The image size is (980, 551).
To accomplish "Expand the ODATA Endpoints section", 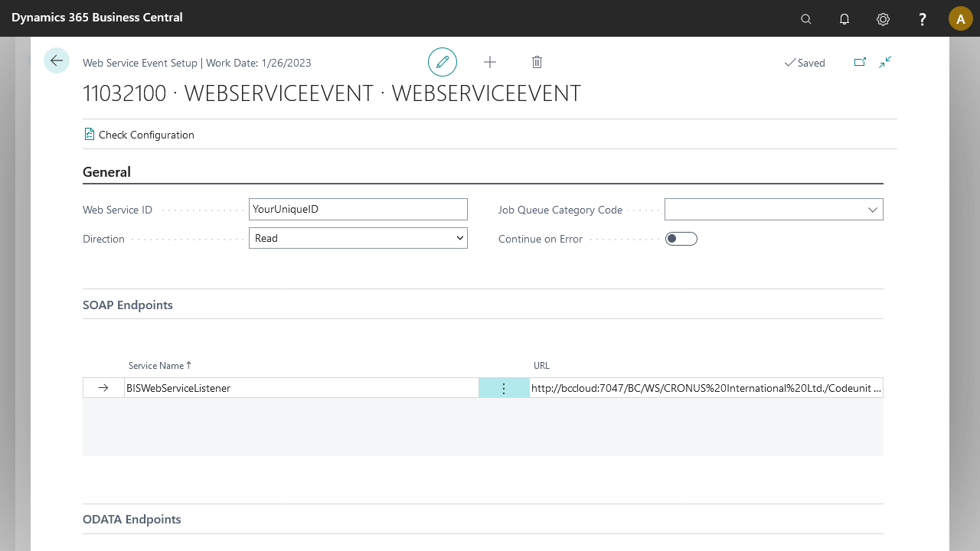I will tap(132, 519).
